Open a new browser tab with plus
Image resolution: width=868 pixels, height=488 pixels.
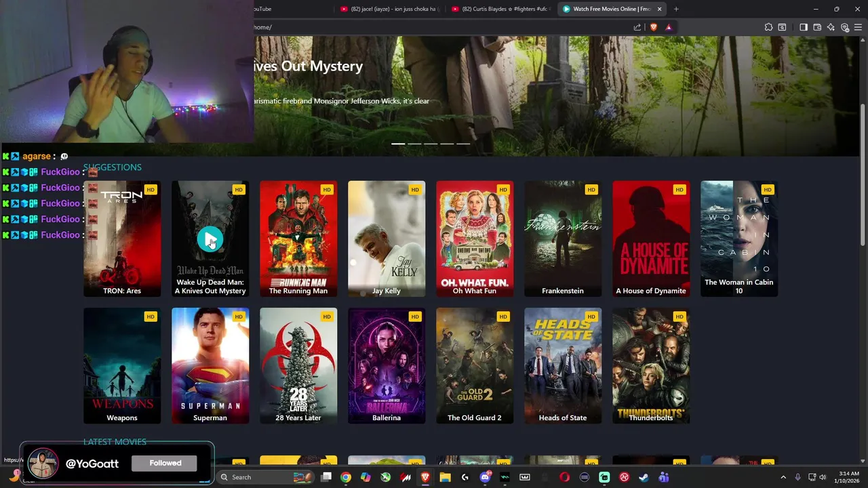tap(676, 9)
